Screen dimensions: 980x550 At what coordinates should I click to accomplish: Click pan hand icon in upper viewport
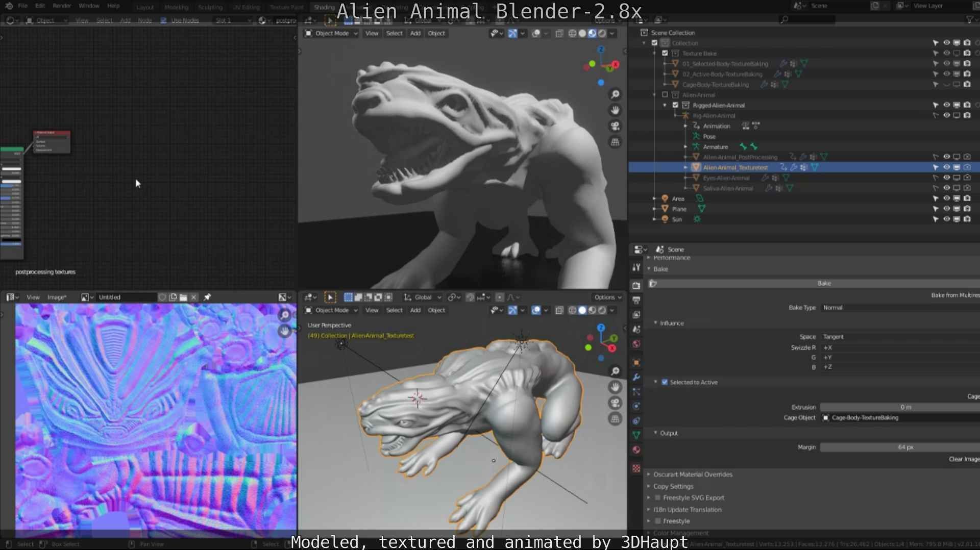pos(615,110)
